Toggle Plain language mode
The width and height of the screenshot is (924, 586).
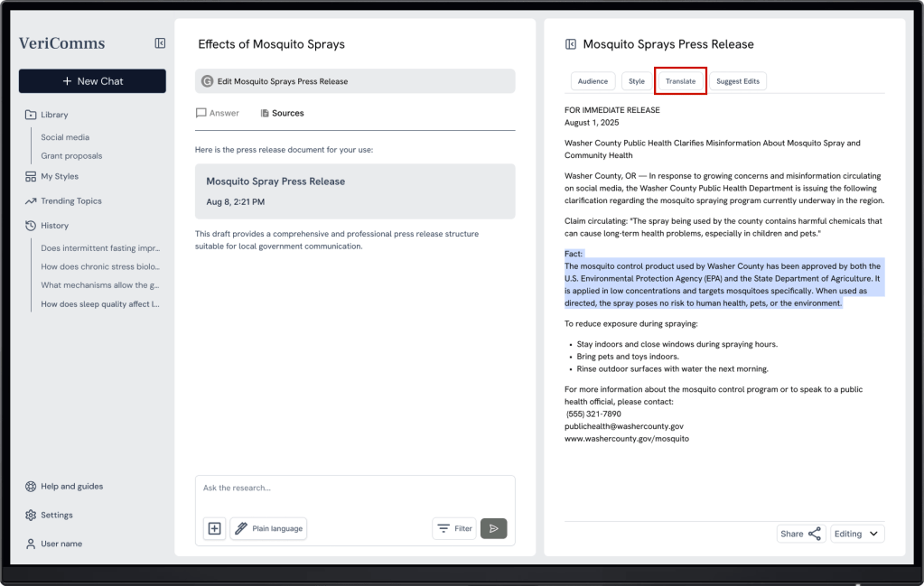(x=268, y=528)
